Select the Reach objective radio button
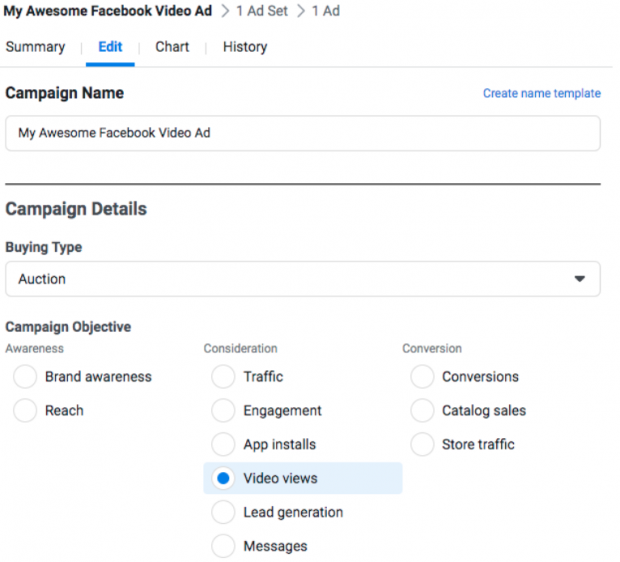This screenshot has width=620, height=562. [x=25, y=410]
